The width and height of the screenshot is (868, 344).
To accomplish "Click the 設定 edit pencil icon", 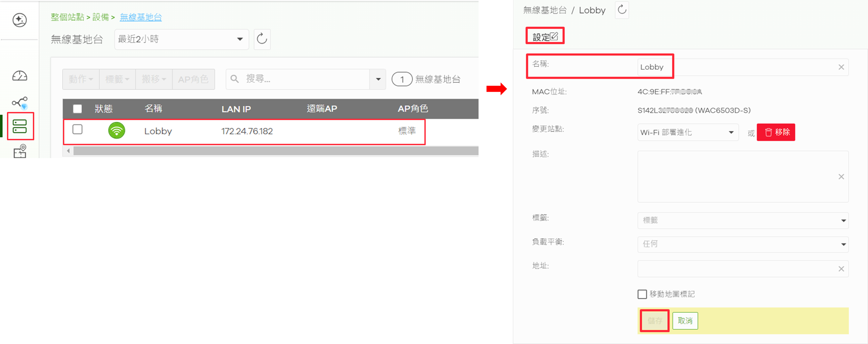I will pyautogui.click(x=554, y=36).
